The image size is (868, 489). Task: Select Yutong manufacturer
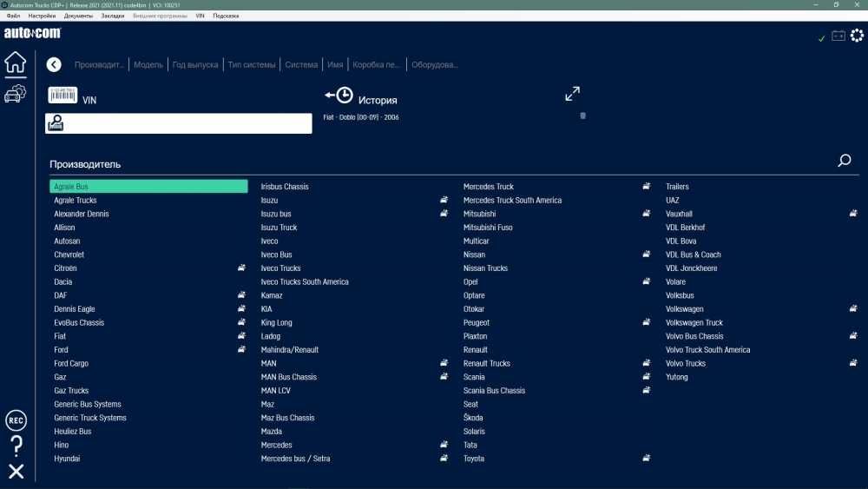click(x=676, y=377)
